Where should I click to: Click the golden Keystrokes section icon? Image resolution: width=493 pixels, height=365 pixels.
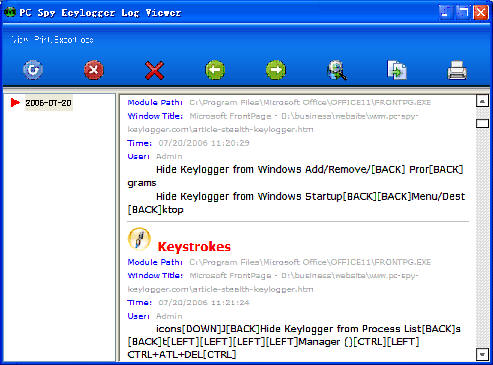[139, 239]
